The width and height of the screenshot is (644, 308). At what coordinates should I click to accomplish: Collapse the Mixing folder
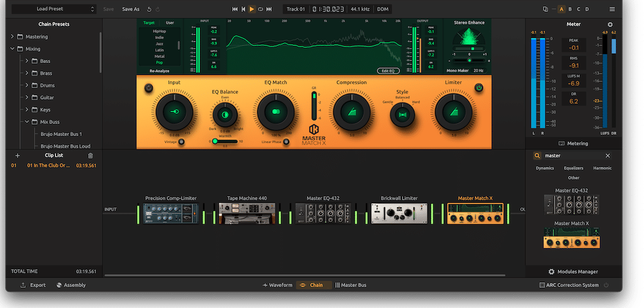click(x=13, y=48)
